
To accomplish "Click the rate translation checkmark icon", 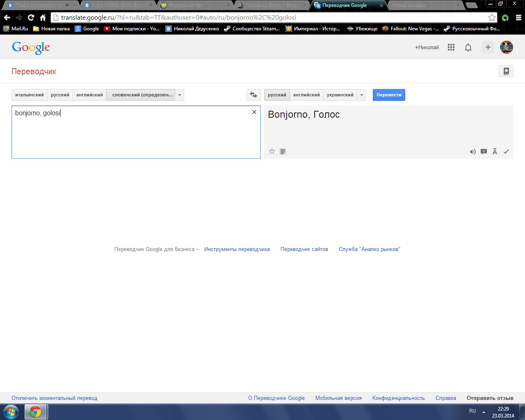I will 506,152.
